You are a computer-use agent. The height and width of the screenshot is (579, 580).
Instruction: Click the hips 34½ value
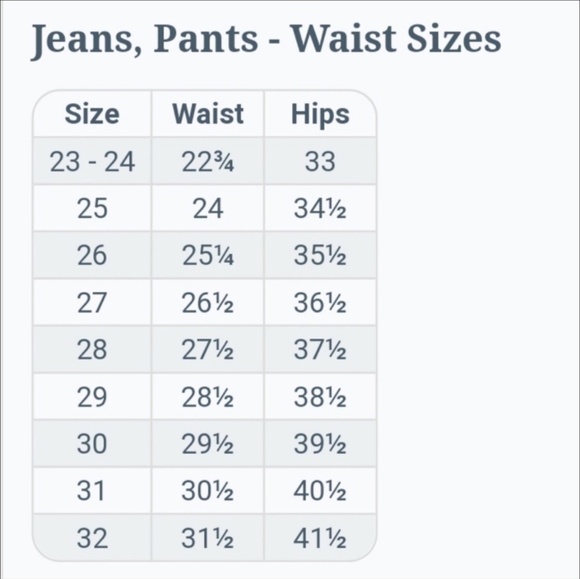(x=320, y=208)
